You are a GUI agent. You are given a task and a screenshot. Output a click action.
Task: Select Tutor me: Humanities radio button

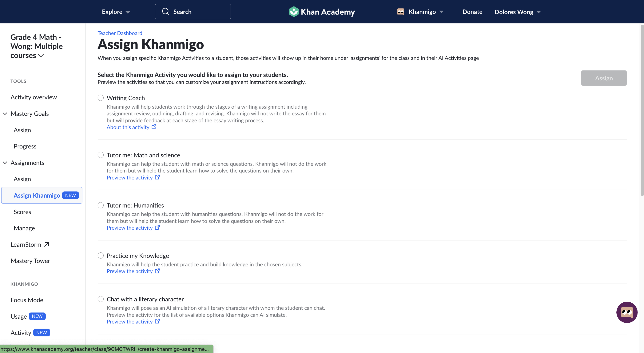(100, 205)
